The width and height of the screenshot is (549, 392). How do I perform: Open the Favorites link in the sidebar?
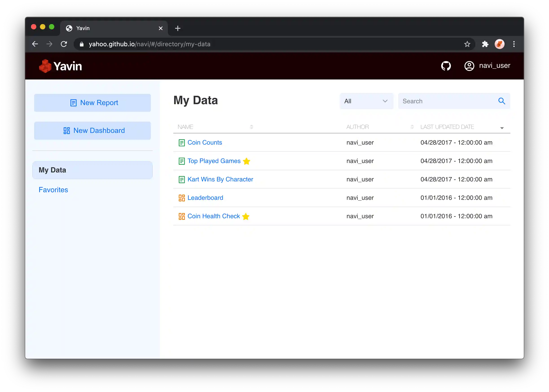tap(53, 190)
